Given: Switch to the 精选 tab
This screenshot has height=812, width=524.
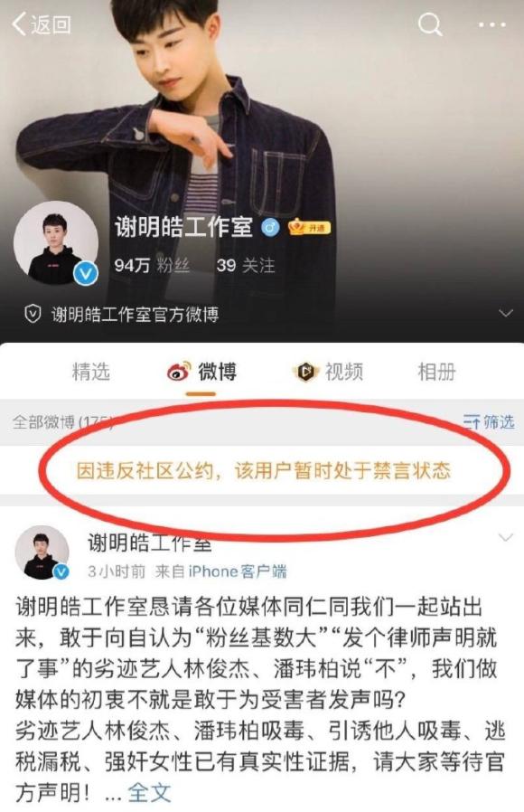Looking at the screenshot, I should point(91,372).
